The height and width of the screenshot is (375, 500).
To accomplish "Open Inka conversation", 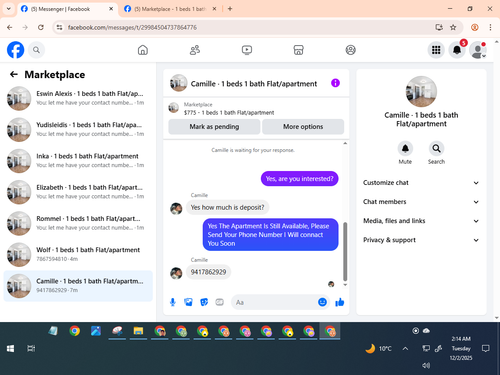I will click(78, 161).
